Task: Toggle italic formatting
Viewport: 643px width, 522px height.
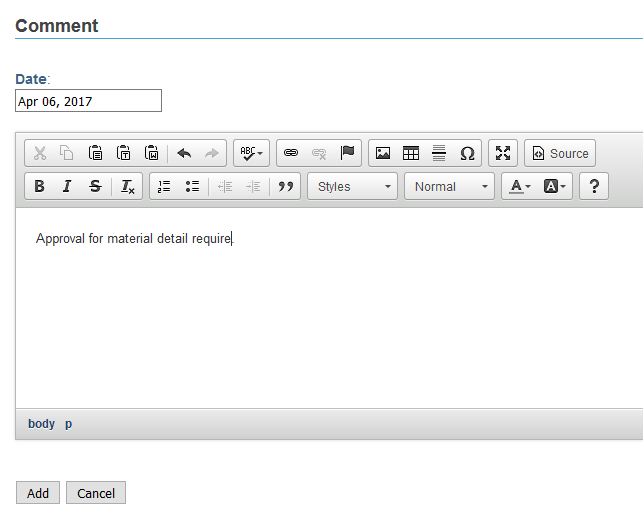Action: pos(67,186)
